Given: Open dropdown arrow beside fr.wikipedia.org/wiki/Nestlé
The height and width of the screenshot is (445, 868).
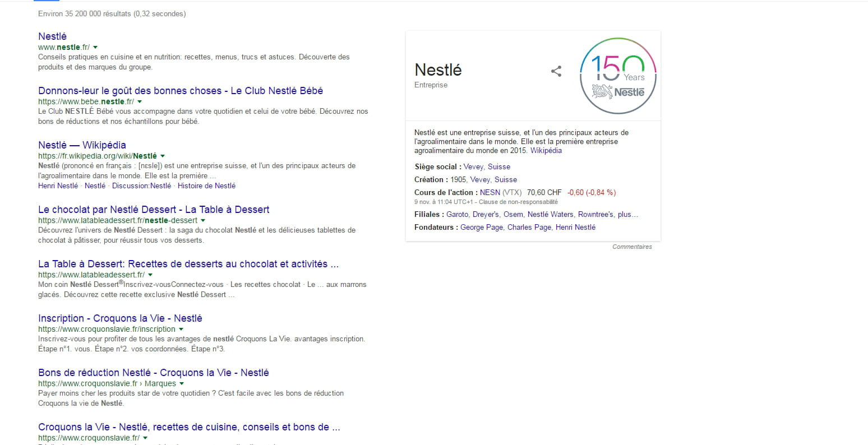Looking at the screenshot, I should pyautogui.click(x=163, y=156).
